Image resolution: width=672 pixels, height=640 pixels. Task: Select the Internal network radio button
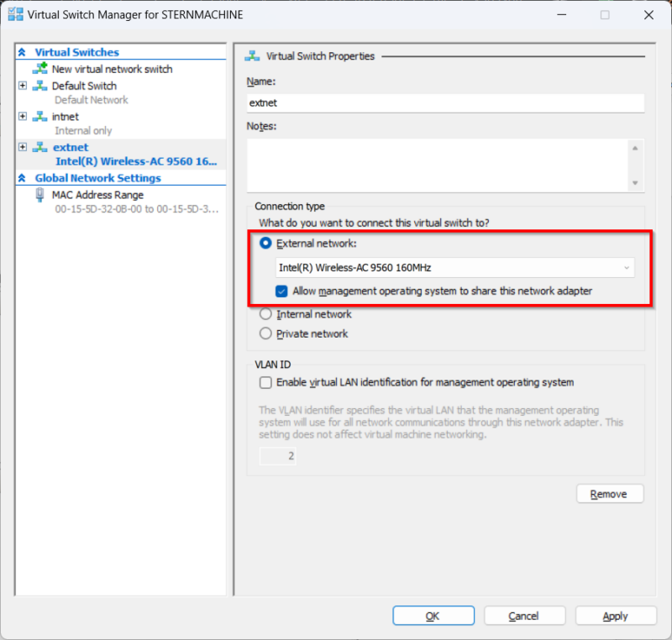coord(265,314)
